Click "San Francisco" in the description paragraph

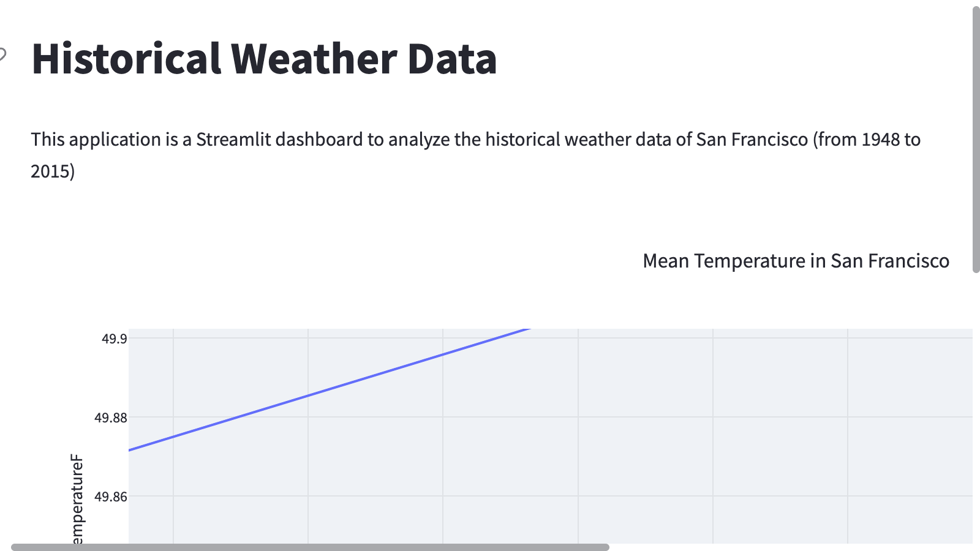(x=752, y=140)
